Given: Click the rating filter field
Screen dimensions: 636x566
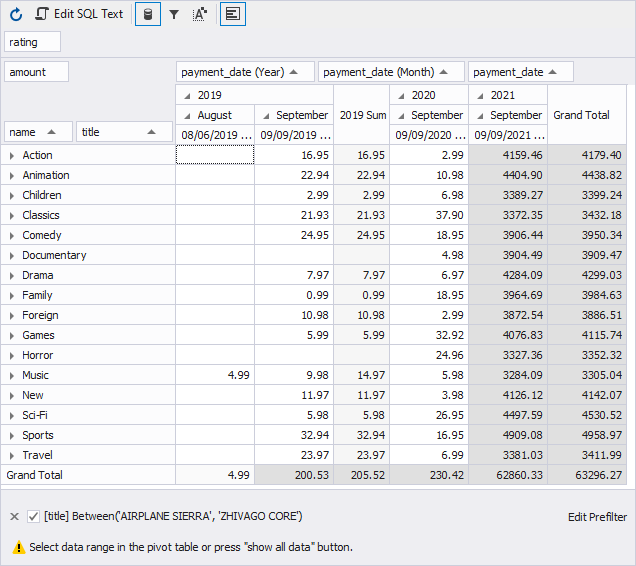Looking at the screenshot, I should [x=33, y=42].
